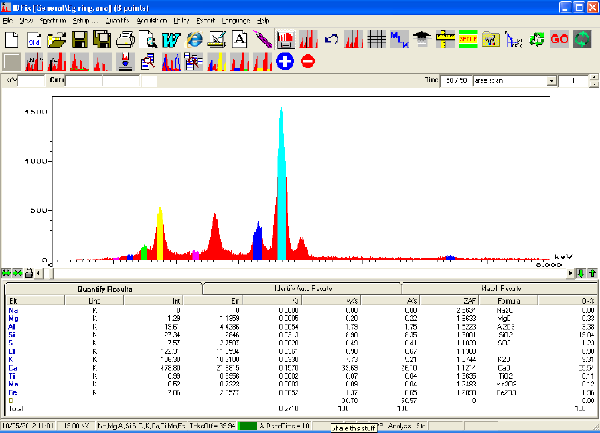Print via the printer icon
This screenshot has height=433, width=600.
click(x=125, y=39)
